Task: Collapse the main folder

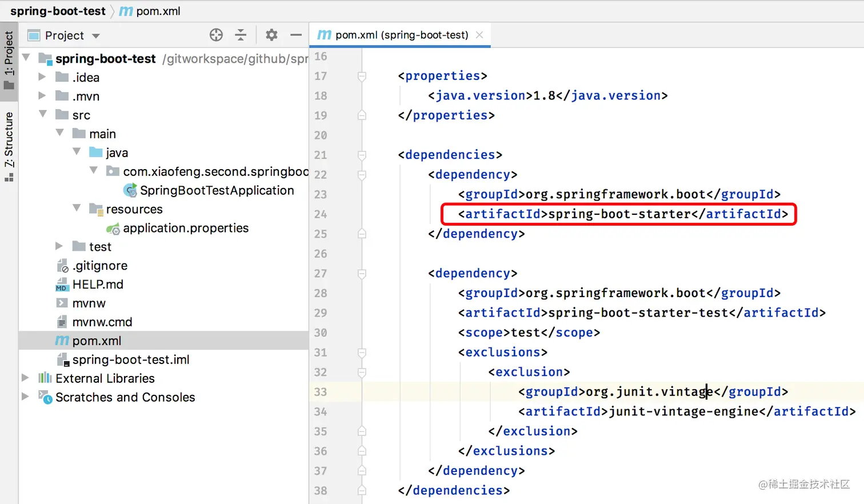Action: 60,133
